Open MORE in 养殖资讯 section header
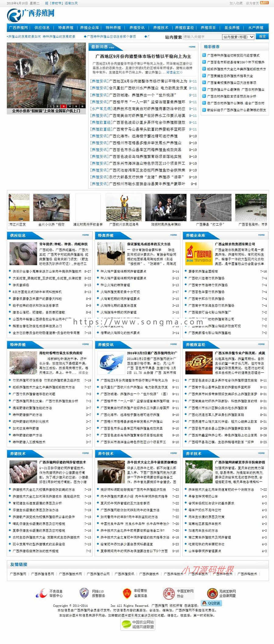This screenshot has height=644, width=274. click(x=174, y=344)
